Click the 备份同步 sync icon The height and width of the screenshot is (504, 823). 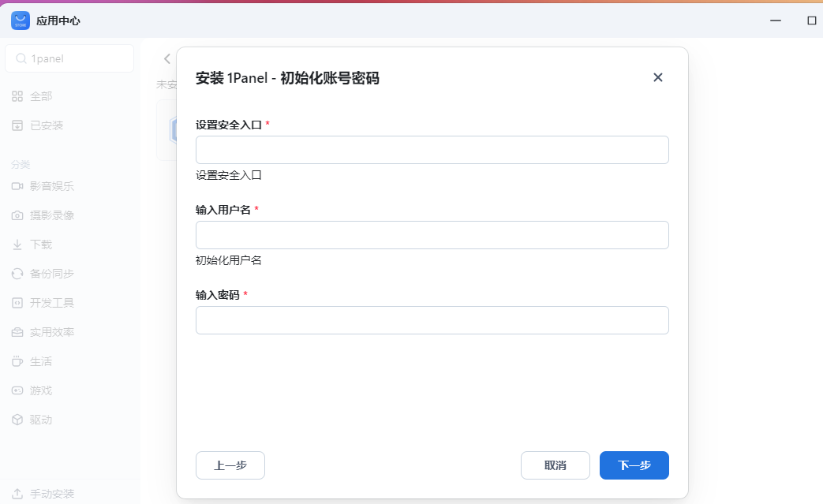pyautogui.click(x=17, y=274)
